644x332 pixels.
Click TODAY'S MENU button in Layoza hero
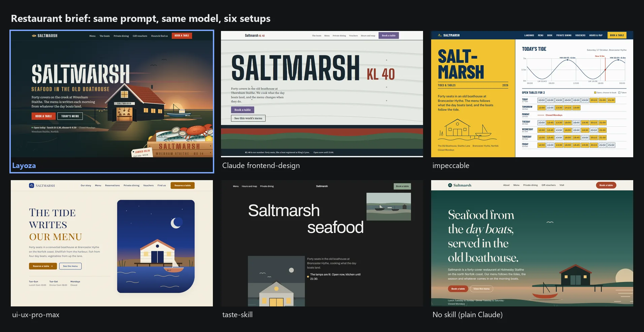coord(70,116)
